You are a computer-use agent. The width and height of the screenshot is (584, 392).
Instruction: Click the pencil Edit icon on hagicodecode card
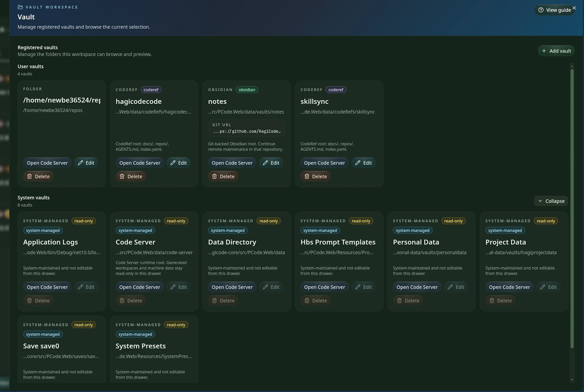click(173, 163)
